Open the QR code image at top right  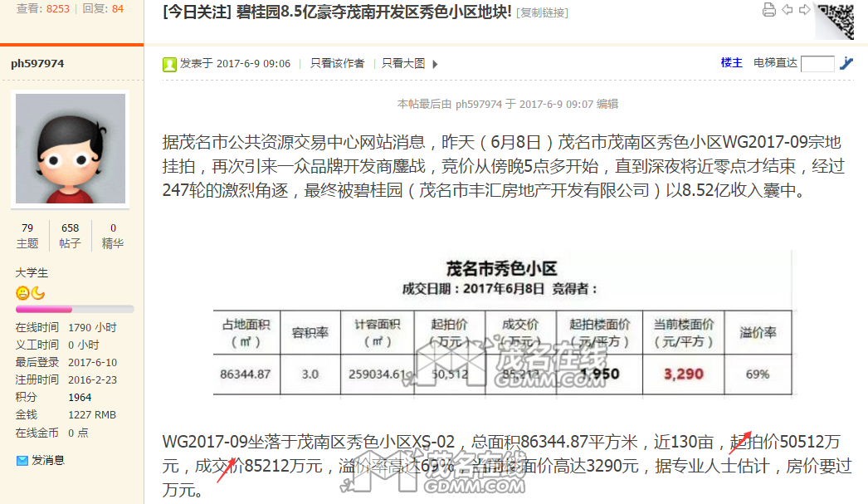836,20
